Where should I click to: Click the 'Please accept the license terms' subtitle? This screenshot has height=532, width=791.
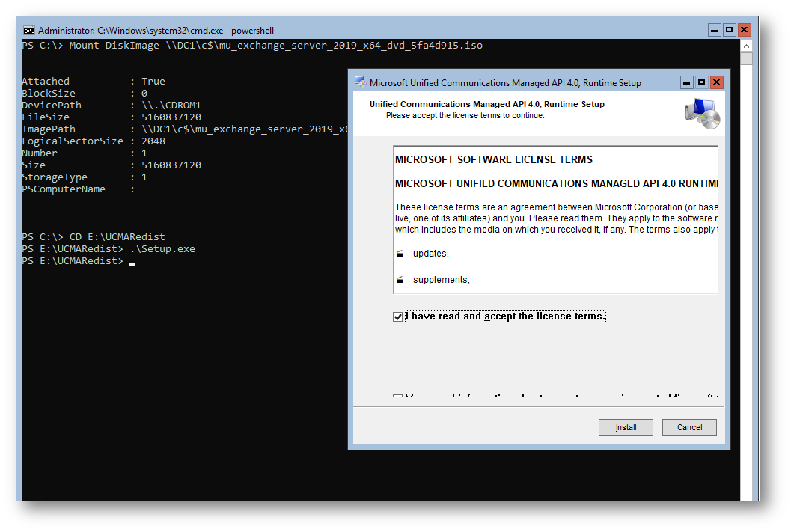(465, 115)
